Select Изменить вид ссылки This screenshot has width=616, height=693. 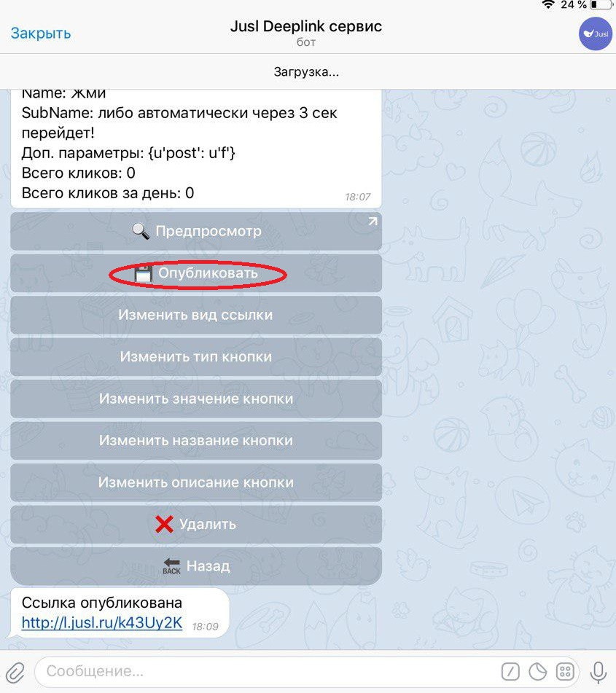point(196,315)
